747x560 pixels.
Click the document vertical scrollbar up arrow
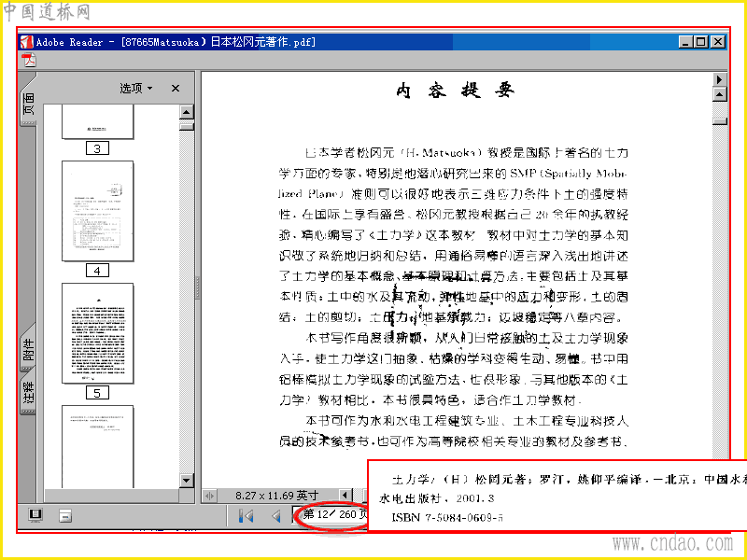(719, 94)
